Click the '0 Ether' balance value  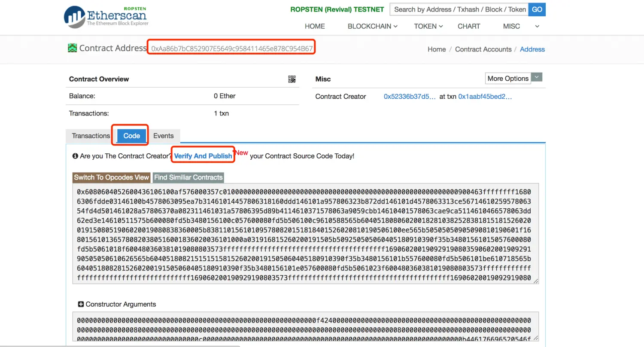[x=225, y=96]
